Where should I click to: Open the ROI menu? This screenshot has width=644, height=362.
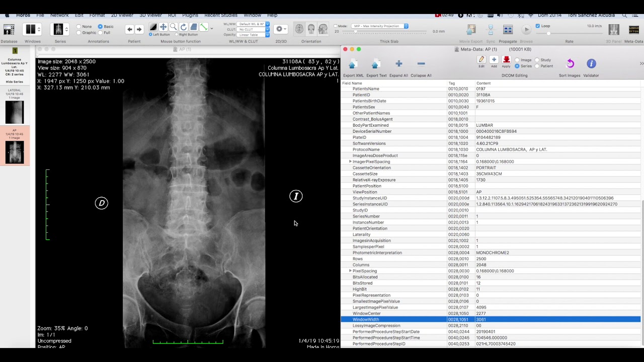(172, 15)
